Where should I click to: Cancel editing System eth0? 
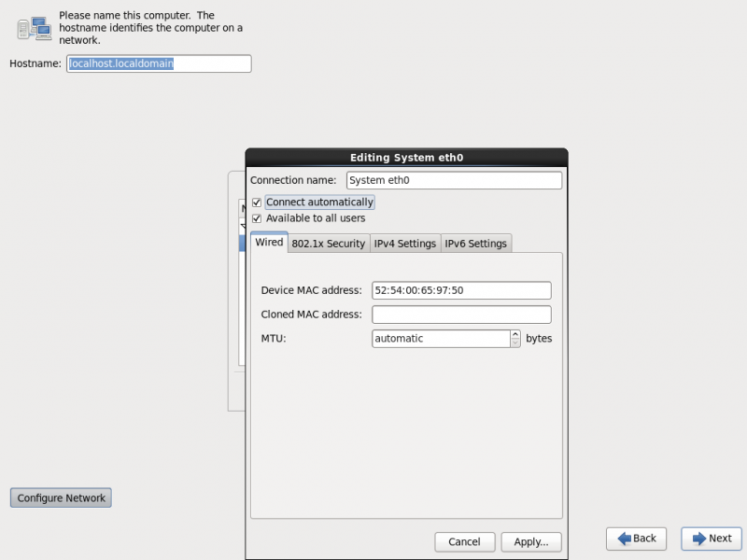tap(464, 541)
